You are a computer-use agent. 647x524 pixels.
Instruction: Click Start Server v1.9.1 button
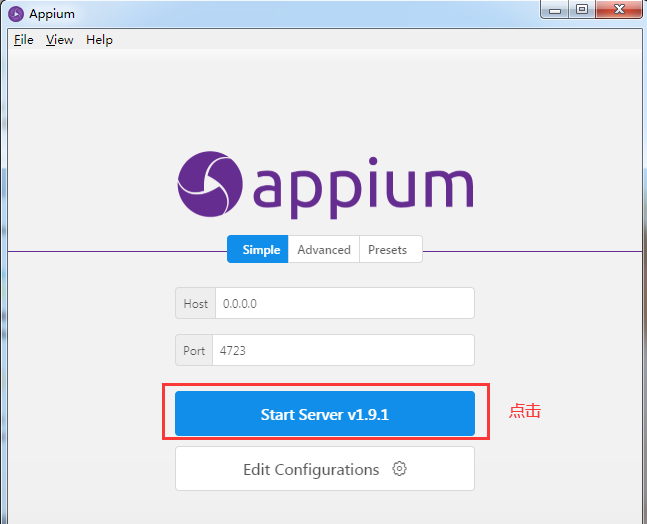click(x=325, y=413)
